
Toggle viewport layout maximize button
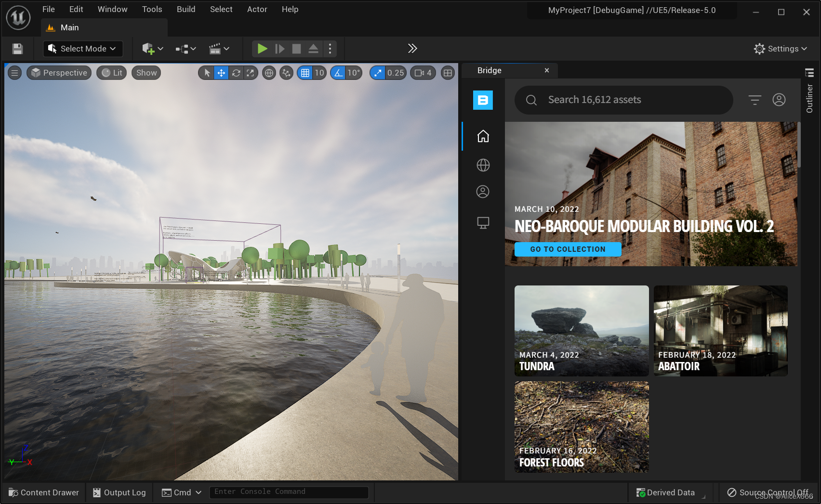(x=448, y=73)
